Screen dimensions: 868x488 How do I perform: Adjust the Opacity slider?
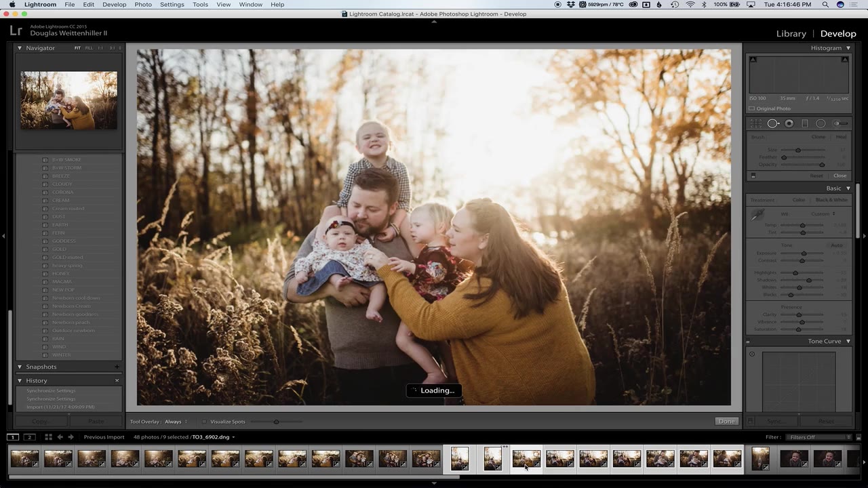pyautogui.click(x=803, y=165)
